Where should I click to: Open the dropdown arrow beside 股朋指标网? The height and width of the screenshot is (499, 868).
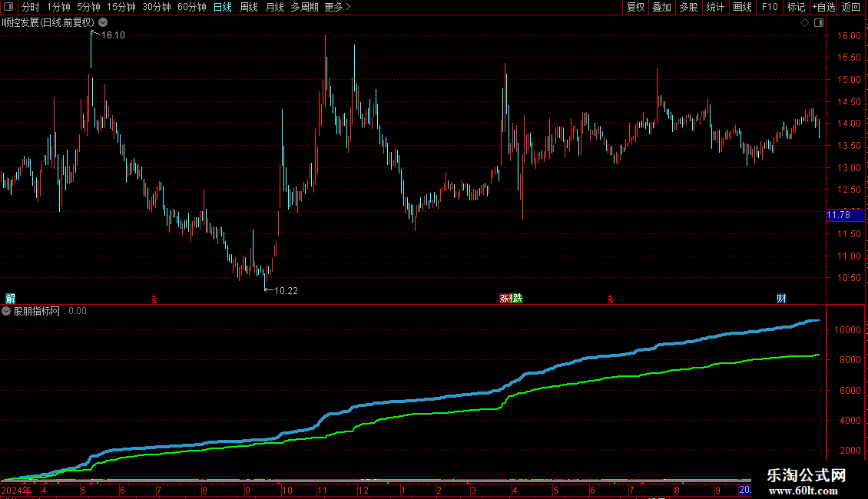6,311
